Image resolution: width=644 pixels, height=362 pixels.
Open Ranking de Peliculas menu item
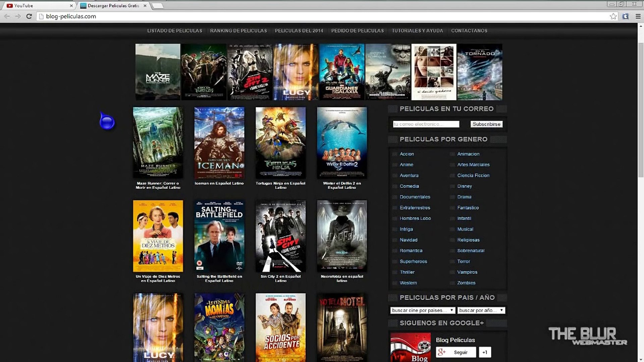238,31
